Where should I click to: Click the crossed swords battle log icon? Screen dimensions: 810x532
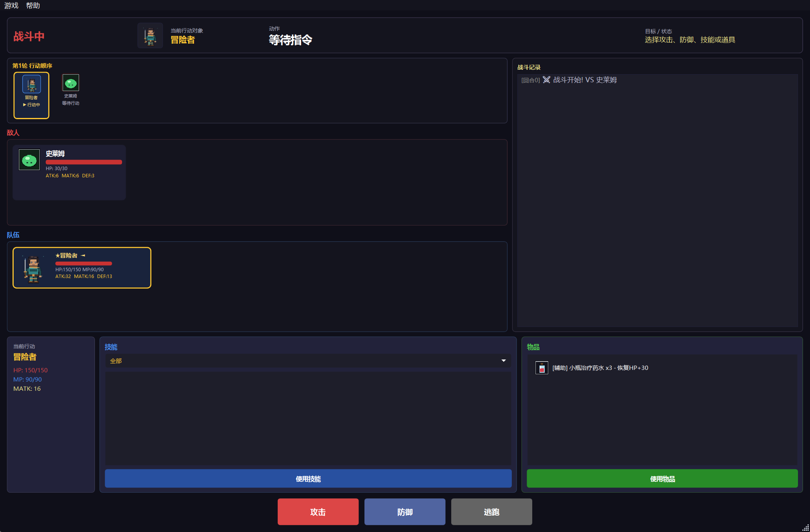coord(546,80)
